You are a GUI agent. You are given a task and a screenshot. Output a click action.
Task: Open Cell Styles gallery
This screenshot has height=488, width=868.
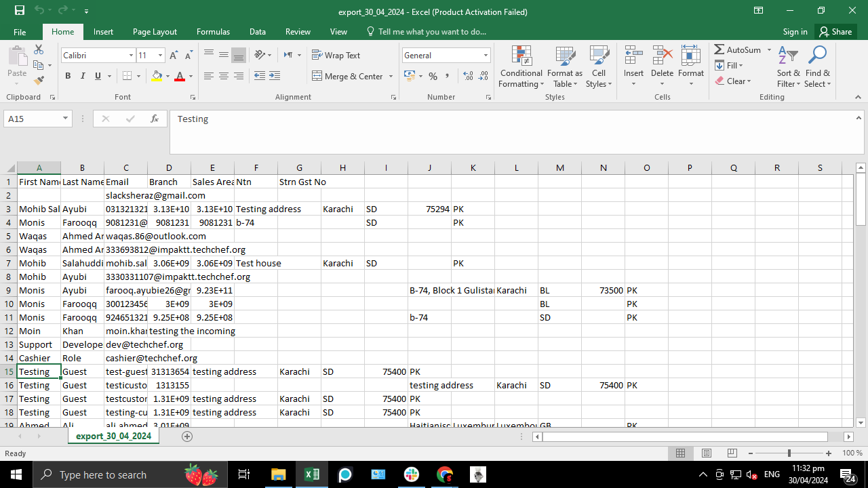point(599,66)
